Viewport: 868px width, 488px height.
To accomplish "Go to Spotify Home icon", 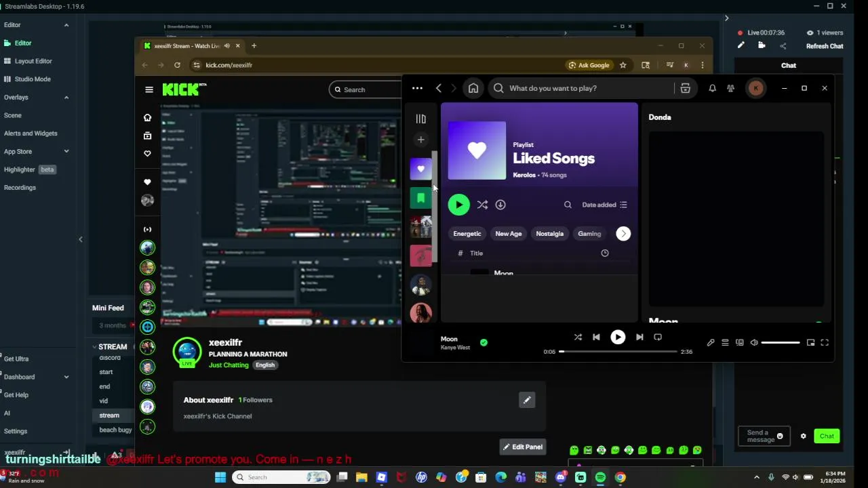I will (x=473, y=88).
